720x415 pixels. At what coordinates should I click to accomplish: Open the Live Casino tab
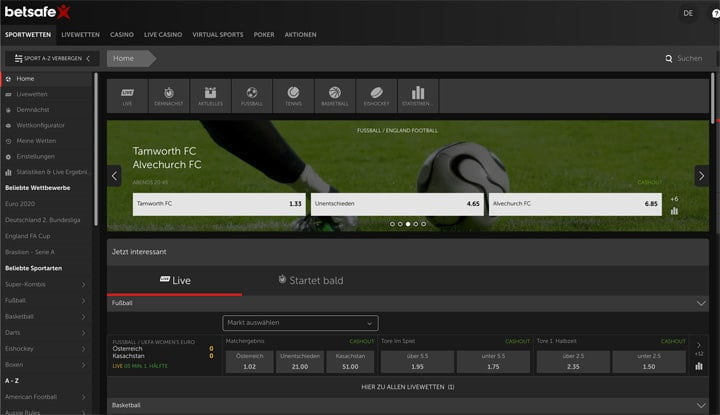[x=163, y=35]
